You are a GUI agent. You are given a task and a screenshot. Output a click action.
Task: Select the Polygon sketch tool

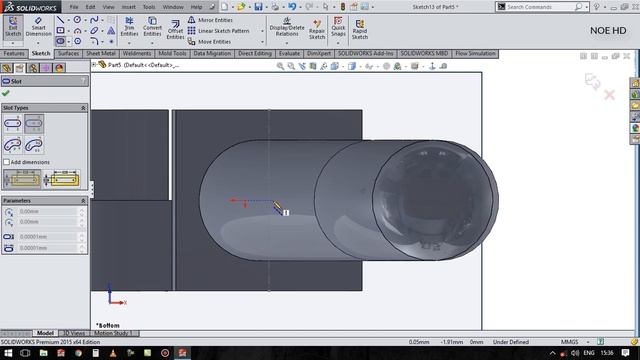[x=78, y=41]
